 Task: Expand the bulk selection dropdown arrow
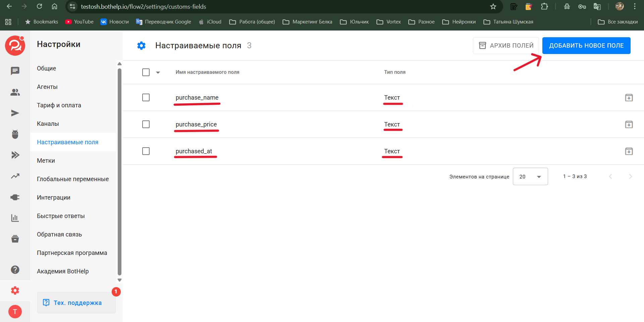point(158,72)
